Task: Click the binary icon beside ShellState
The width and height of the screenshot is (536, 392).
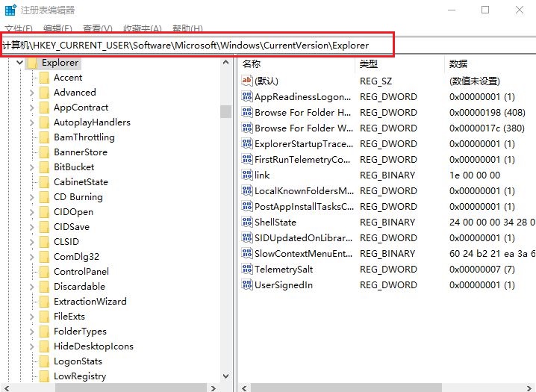Action: (x=247, y=222)
